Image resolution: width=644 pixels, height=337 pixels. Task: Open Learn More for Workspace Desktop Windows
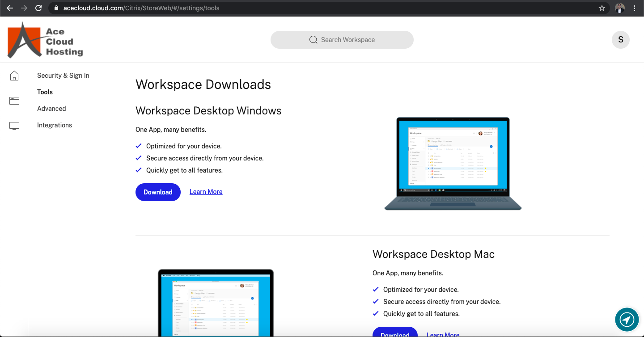[x=206, y=192]
